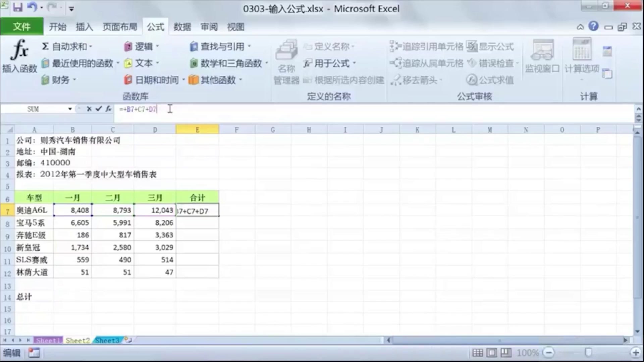Click the Define Name (定义名称) button
The image size is (644, 362).
click(x=329, y=46)
